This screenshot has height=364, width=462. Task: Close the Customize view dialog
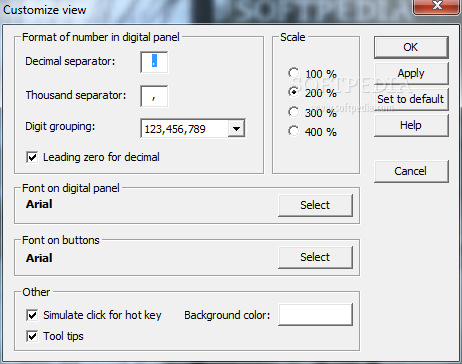[437, 6]
